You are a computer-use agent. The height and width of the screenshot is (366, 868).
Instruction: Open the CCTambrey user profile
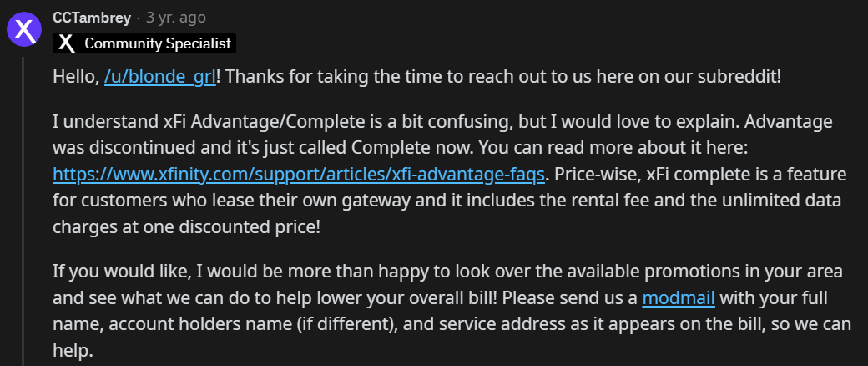[92, 18]
